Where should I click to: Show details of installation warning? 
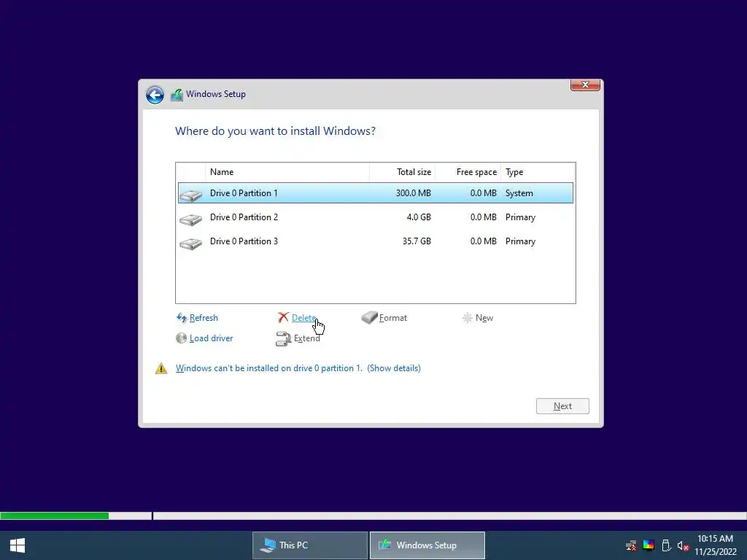point(394,368)
